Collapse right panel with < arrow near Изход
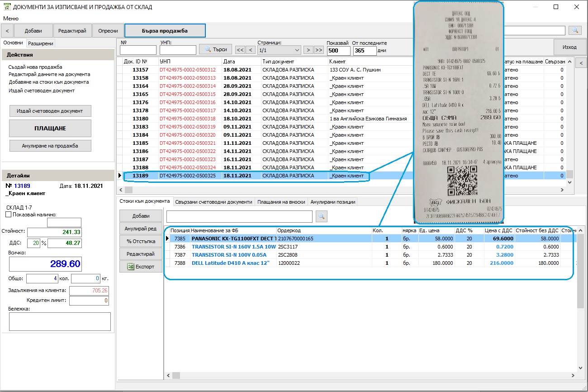This screenshot has height=392, width=588. pos(581,64)
